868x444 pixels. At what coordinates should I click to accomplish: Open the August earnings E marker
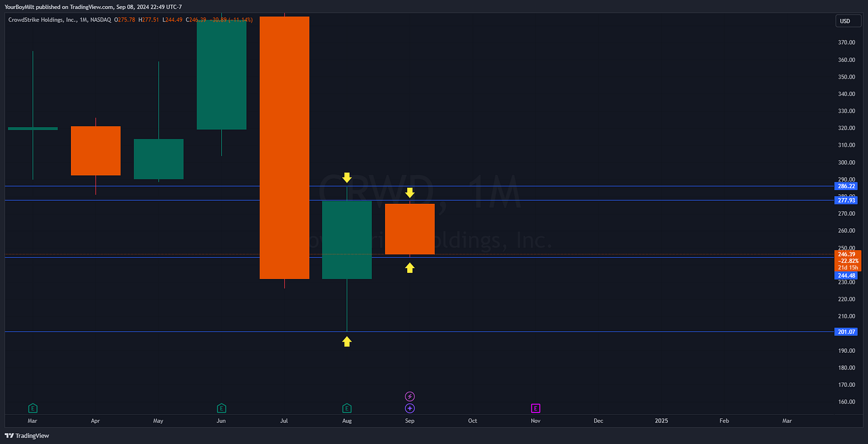click(347, 408)
